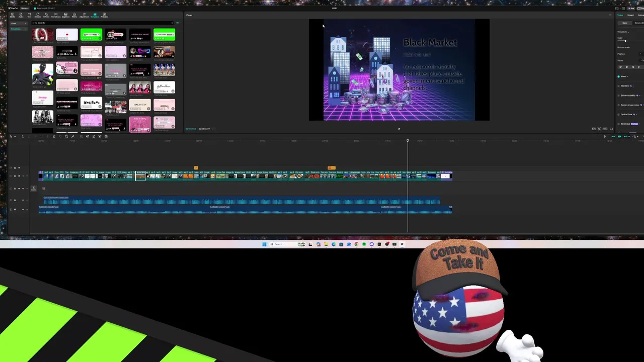Open the Stickers tab
Screen dimensions: 644x362
pyautogui.click(x=38, y=15)
